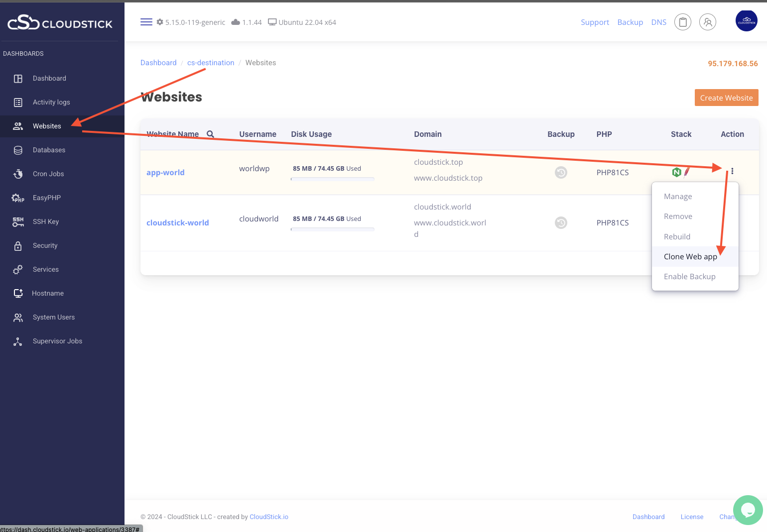
Task: Collapse the sidebar with the hamburger icon
Action: click(146, 22)
